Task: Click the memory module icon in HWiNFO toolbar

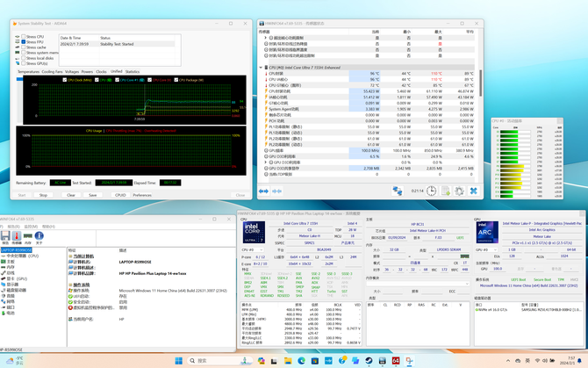Action: point(28,235)
